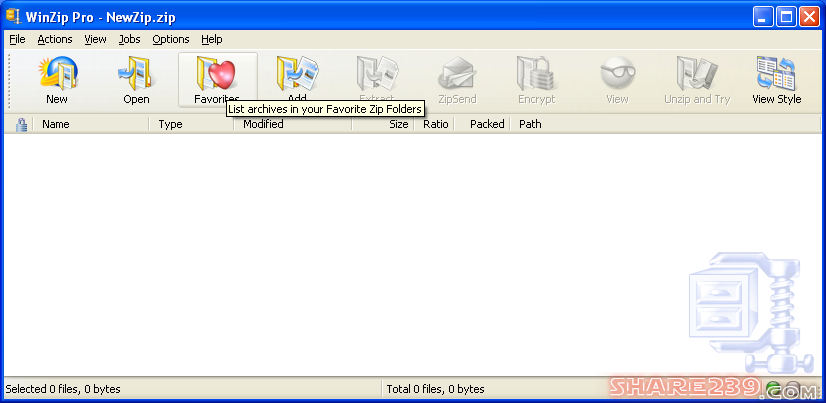
Task: Click the green status light indicator
Action: (x=773, y=389)
